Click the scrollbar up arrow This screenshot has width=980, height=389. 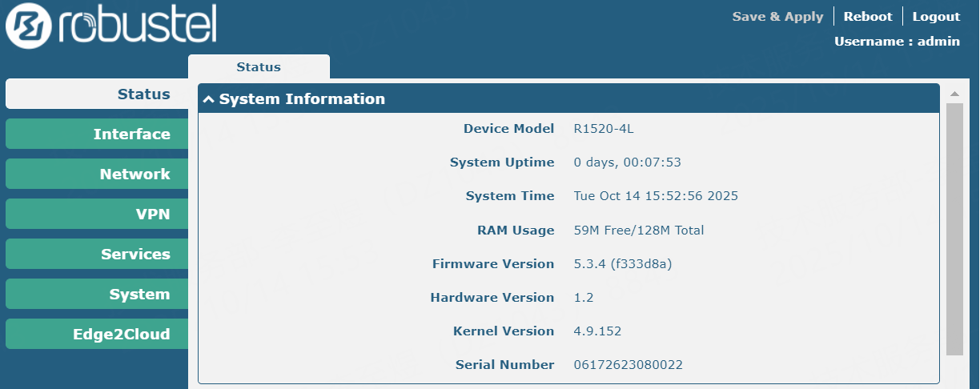click(954, 93)
